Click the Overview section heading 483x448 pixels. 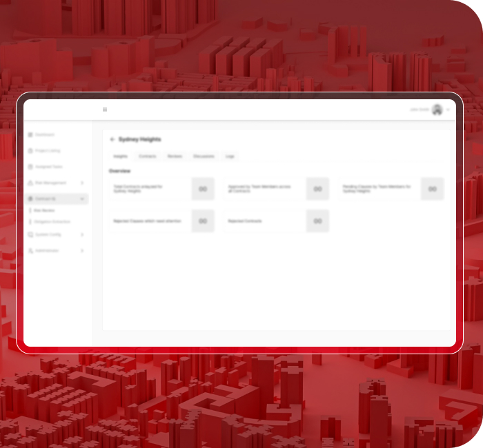[120, 171]
